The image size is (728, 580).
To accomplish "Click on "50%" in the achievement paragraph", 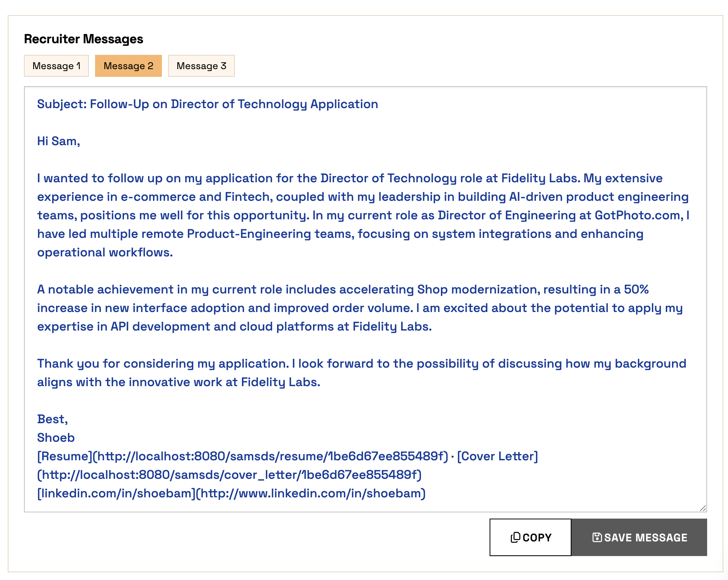I will tap(636, 290).
